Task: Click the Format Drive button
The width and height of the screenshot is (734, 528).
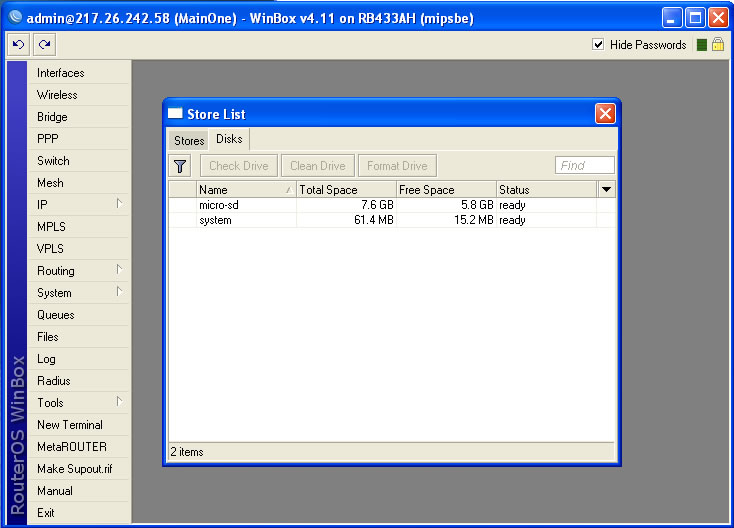Action: coord(397,166)
